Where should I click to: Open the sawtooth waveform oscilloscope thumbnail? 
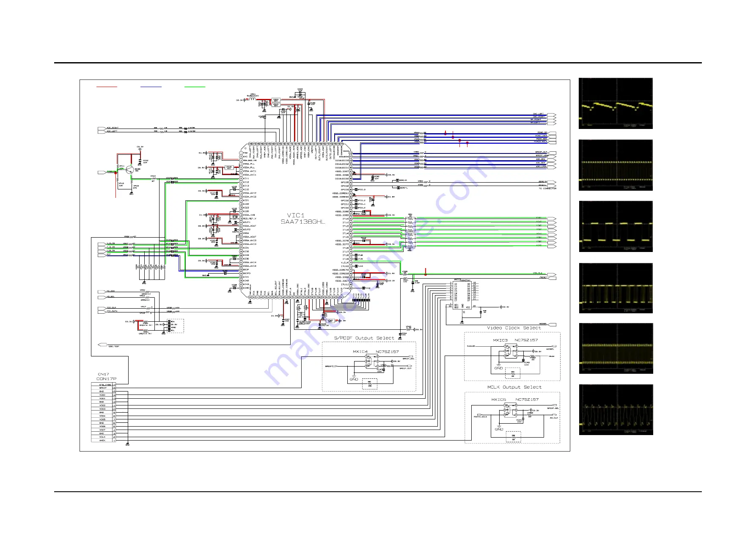click(x=616, y=103)
